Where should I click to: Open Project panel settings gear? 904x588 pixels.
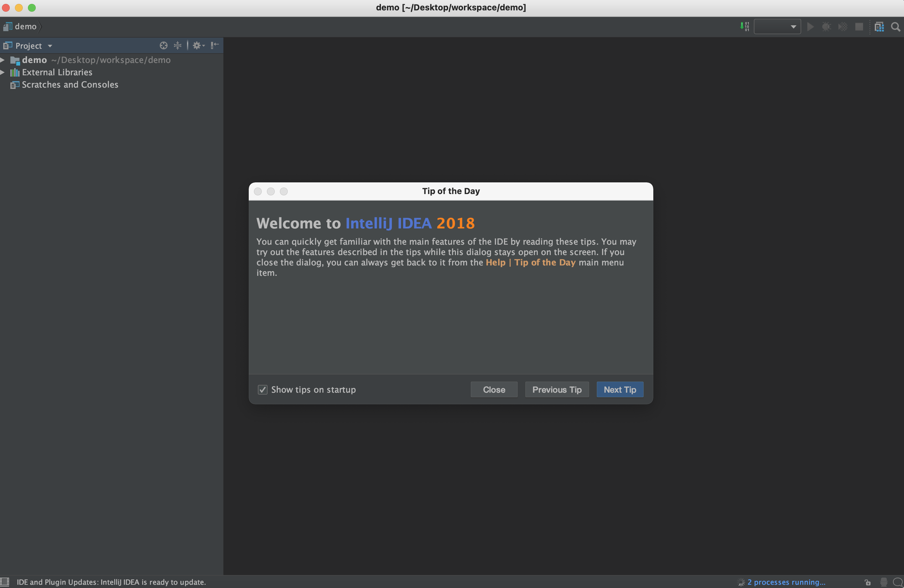tap(197, 45)
